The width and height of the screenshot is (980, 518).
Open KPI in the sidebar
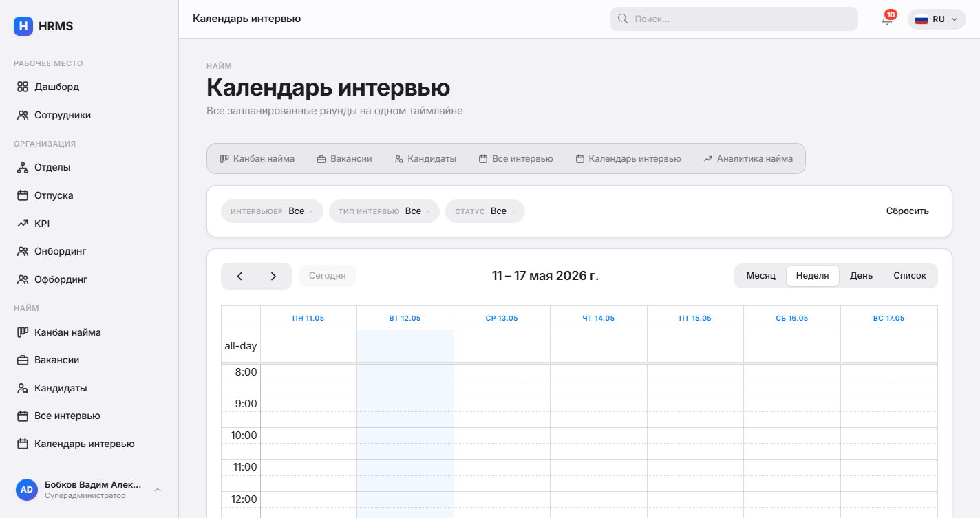coord(89,224)
